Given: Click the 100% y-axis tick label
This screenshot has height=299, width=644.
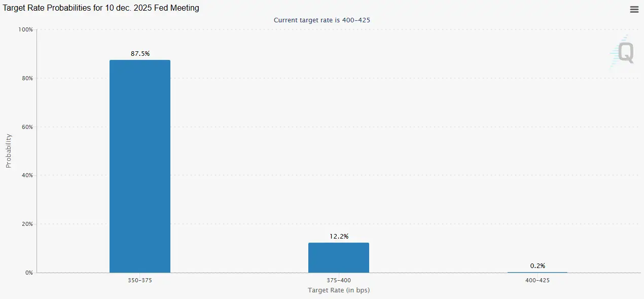Looking at the screenshot, I should [x=25, y=30].
